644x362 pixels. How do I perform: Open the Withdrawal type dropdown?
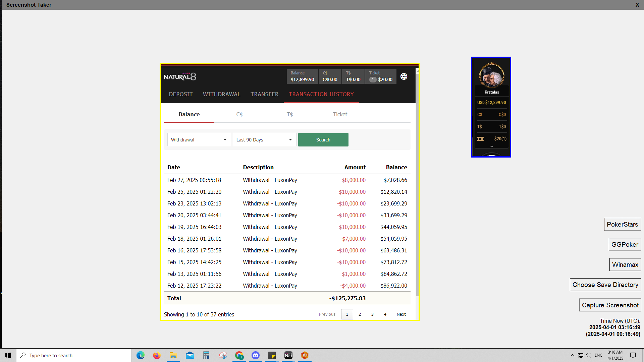pos(199,140)
